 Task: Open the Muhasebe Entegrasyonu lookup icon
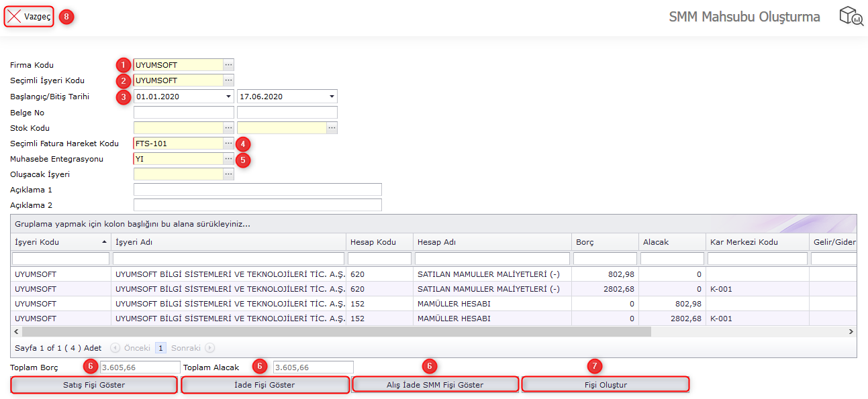point(229,160)
